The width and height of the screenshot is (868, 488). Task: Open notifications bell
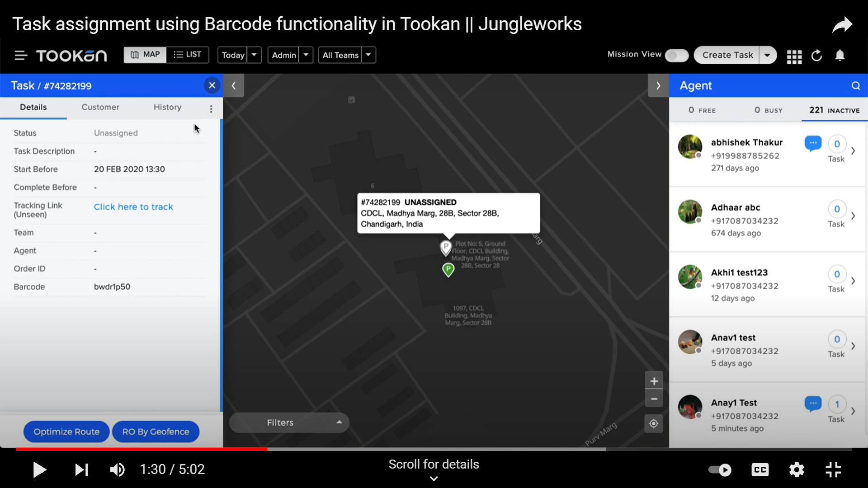840,56
